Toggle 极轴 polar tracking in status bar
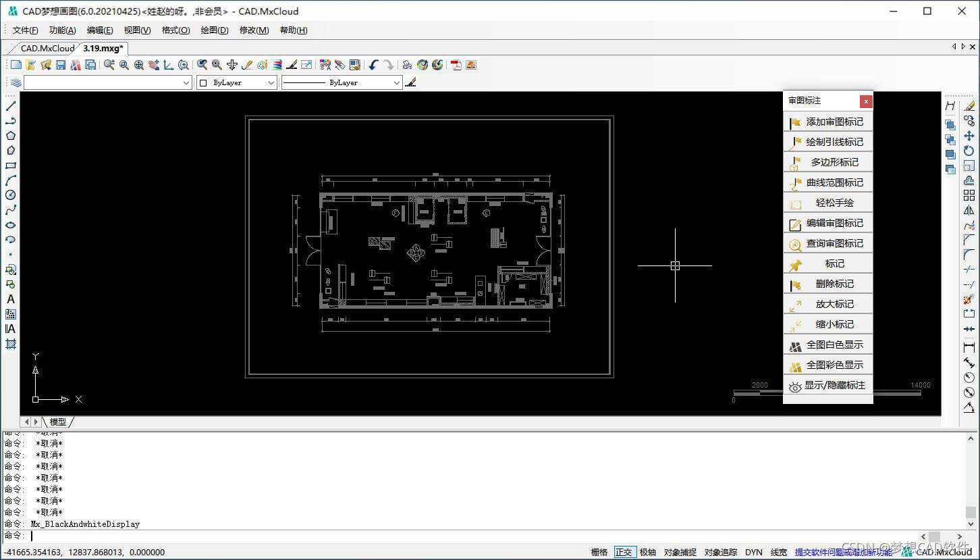Image resolution: width=980 pixels, height=560 pixels. [x=648, y=552]
